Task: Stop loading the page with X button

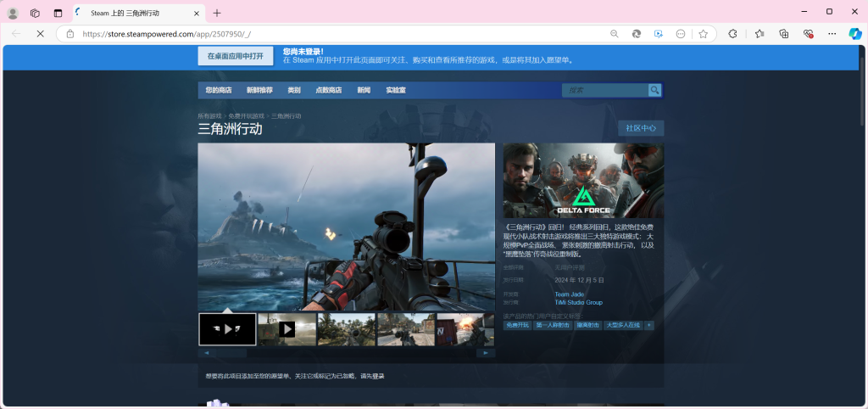Action: point(40,34)
